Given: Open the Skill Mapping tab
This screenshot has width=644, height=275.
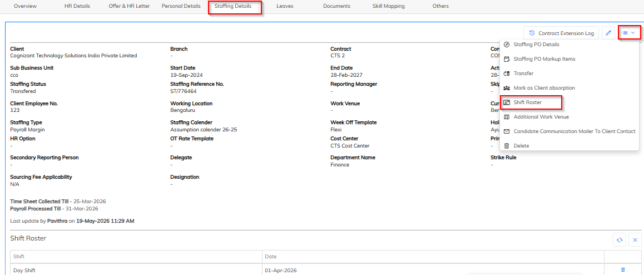Looking at the screenshot, I should coord(389,6).
